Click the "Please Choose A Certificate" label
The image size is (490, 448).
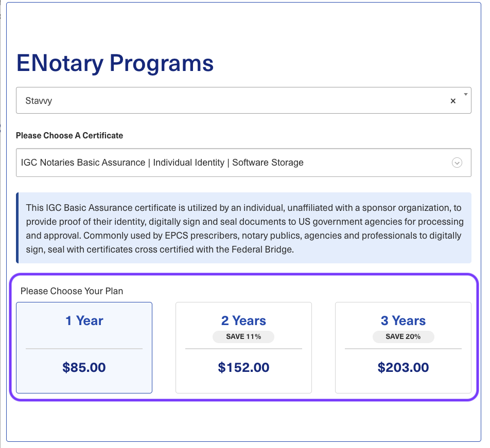69,136
